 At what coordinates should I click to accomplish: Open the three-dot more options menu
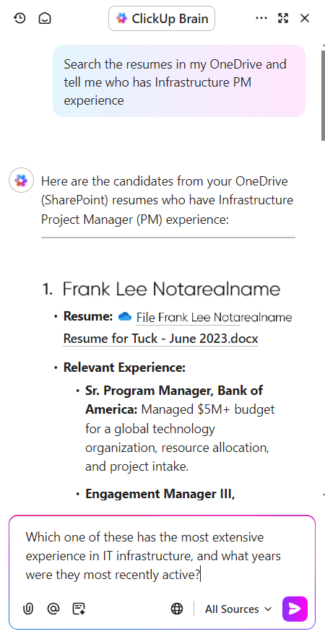tap(261, 19)
